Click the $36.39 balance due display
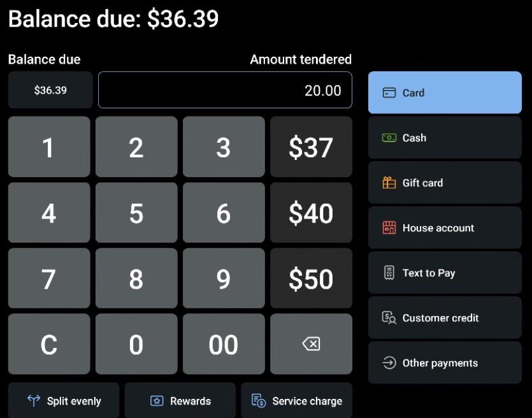The height and width of the screenshot is (418, 532). pyautogui.click(x=50, y=90)
